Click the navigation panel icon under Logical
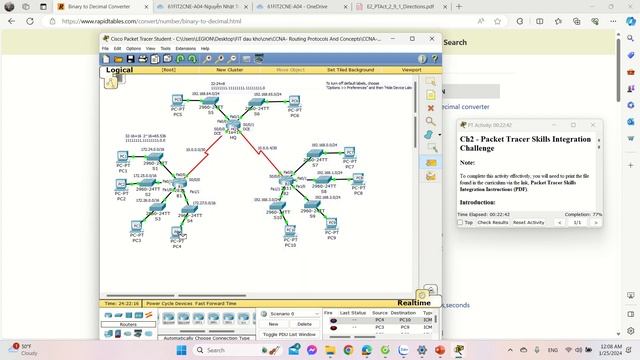This screenshot has width=640, height=360. point(111,83)
